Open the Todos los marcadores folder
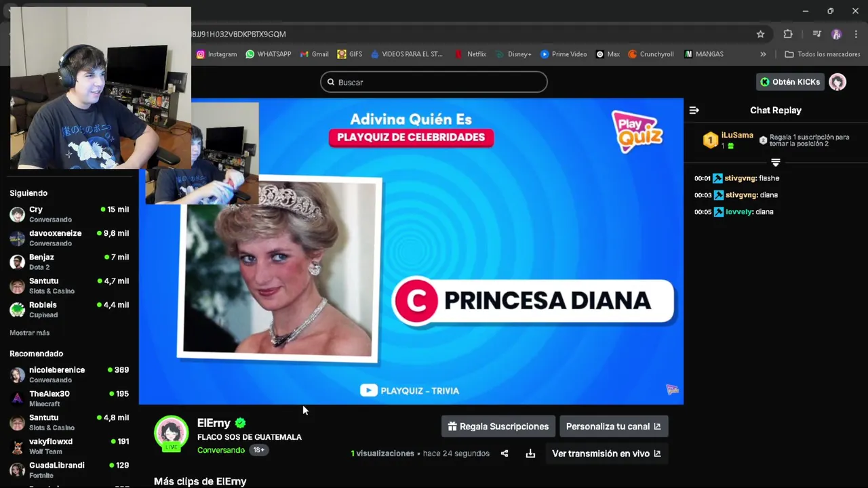The image size is (868, 488). coord(822,54)
